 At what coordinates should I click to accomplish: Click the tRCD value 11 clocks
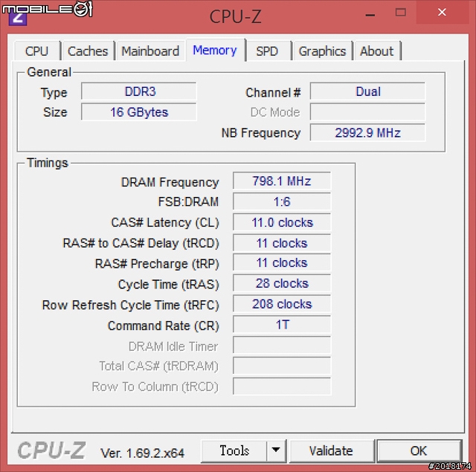coord(282,242)
